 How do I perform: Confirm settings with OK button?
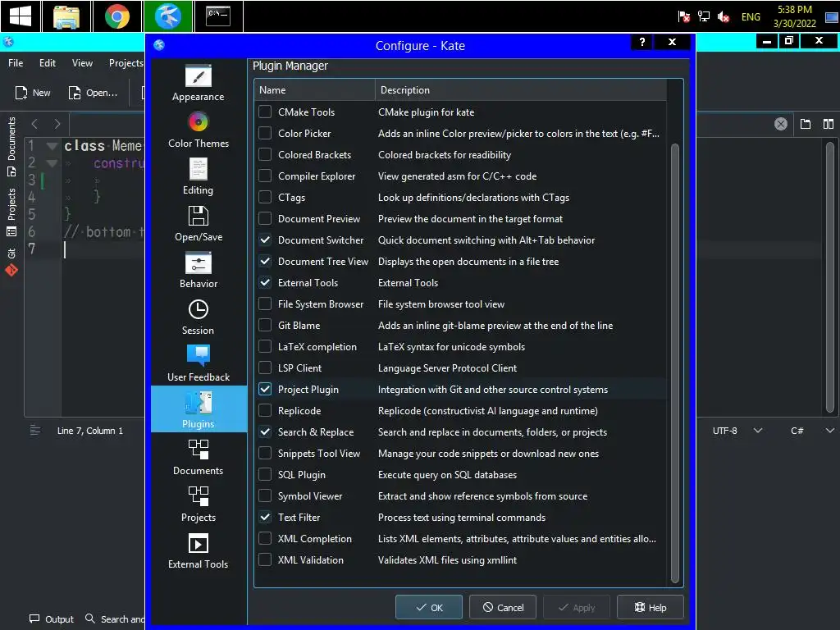429,608
